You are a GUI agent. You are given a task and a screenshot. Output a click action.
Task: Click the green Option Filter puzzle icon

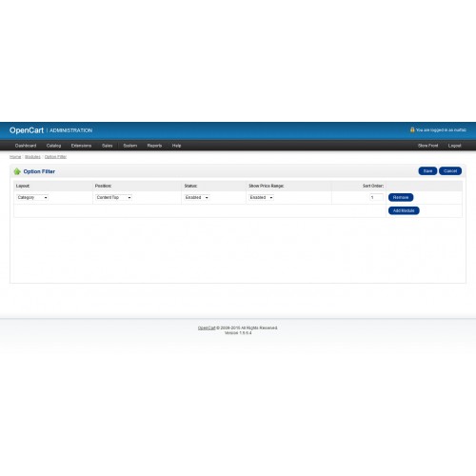tap(17, 171)
